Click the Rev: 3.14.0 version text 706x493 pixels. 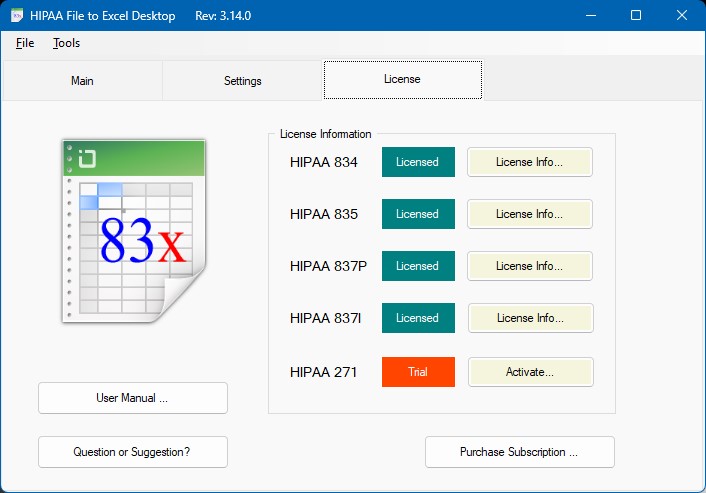coord(223,16)
